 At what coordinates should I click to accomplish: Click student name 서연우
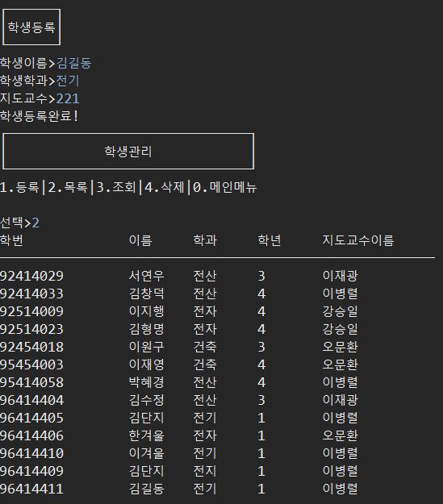click(146, 276)
